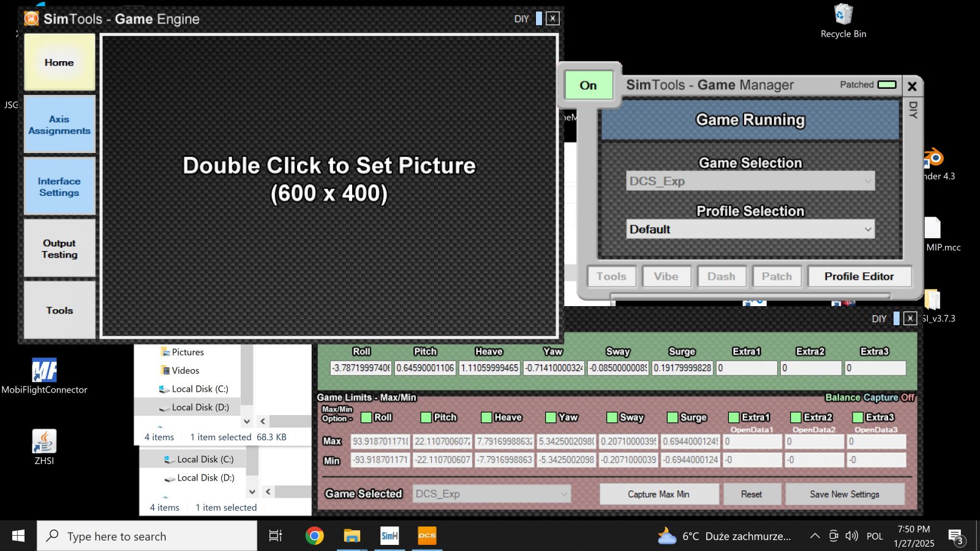Open Task View on the taskbar
The height and width of the screenshot is (551, 980).
point(276,536)
